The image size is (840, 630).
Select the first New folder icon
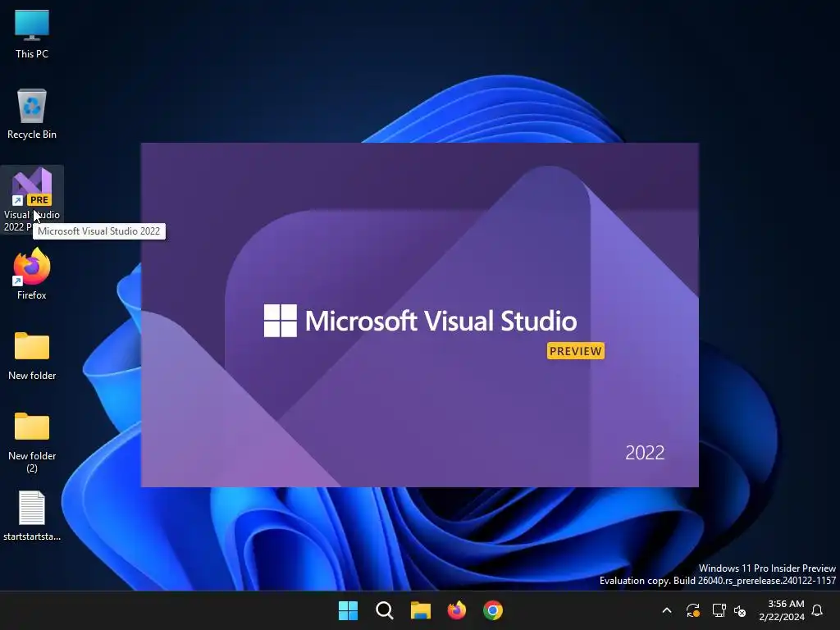32,354
